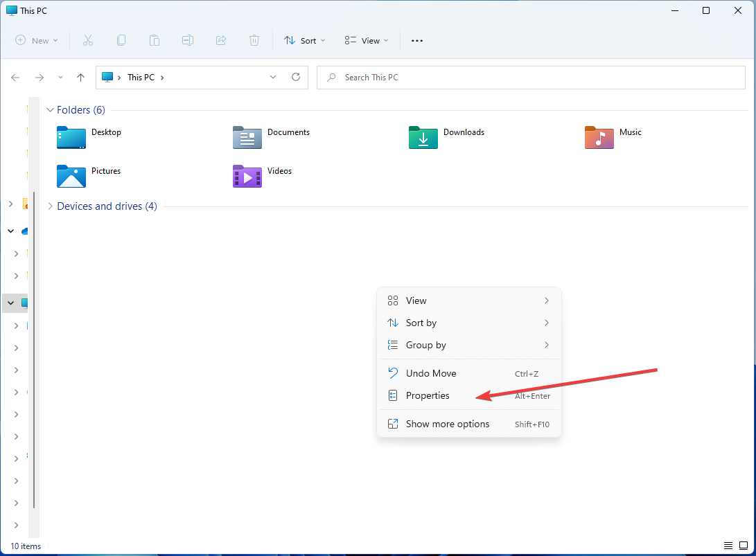Click the PC icon in address bar

point(107,77)
